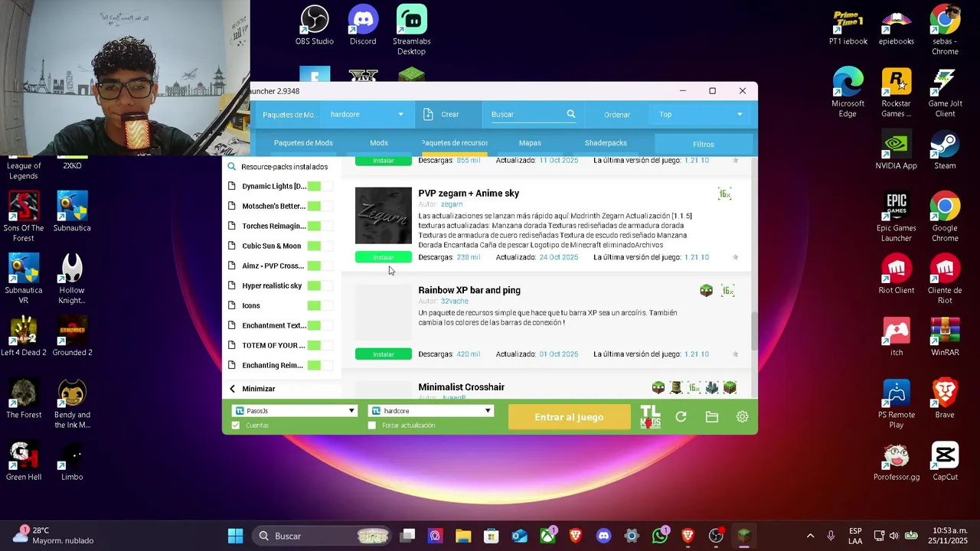Open Subnautica desktop shortcut

tap(72, 212)
